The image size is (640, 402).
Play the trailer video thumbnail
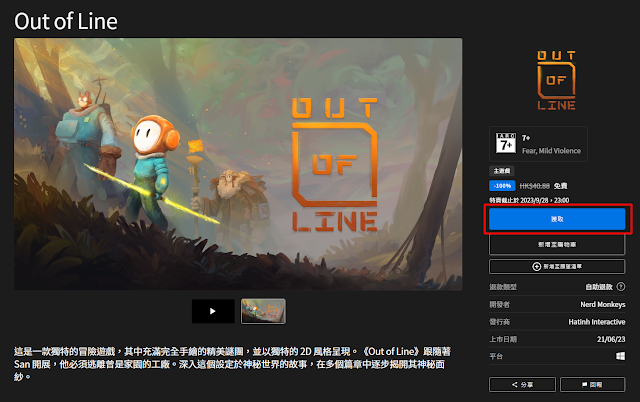tap(213, 311)
